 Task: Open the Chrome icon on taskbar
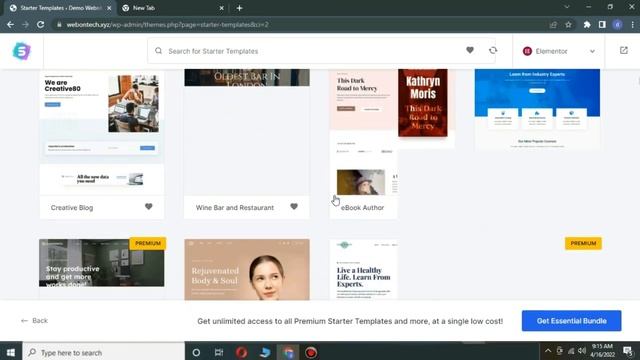point(288,352)
